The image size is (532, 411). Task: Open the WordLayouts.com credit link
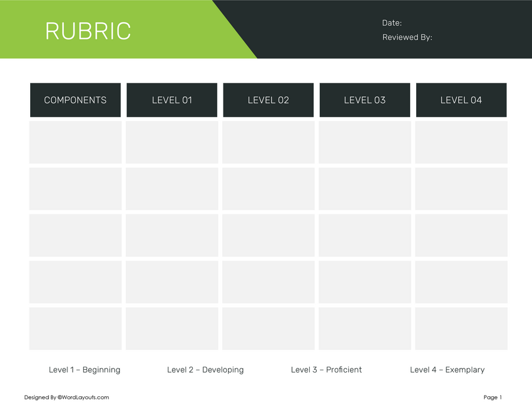click(x=66, y=397)
